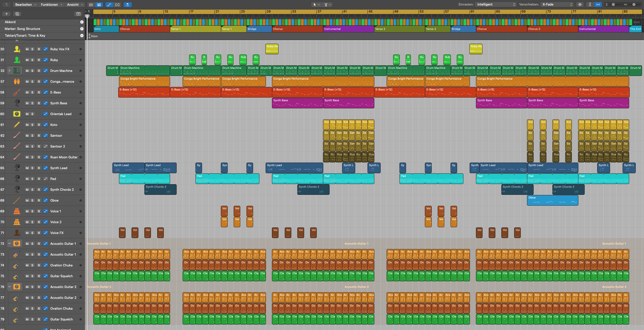Expand the Drum Machine track stack
The width and height of the screenshot is (644, 330).
click(x=9, y=71)
